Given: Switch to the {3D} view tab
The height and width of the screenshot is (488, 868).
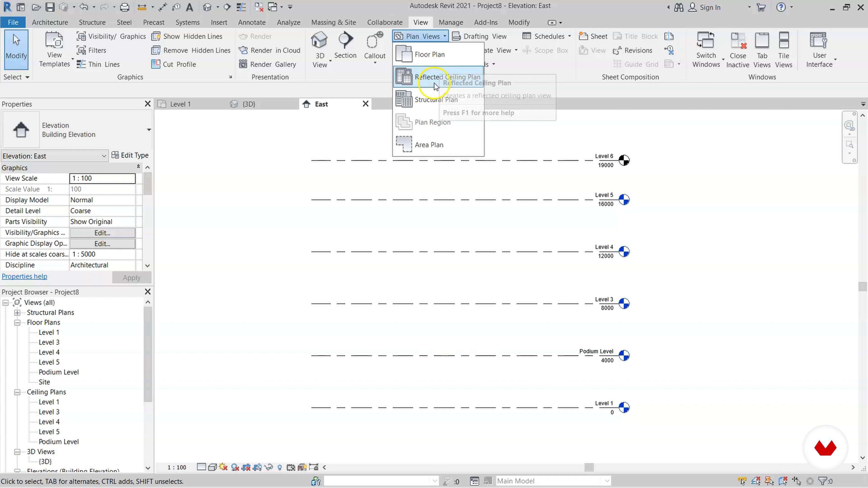Looking at the screenshot, I should coord(249,104).
